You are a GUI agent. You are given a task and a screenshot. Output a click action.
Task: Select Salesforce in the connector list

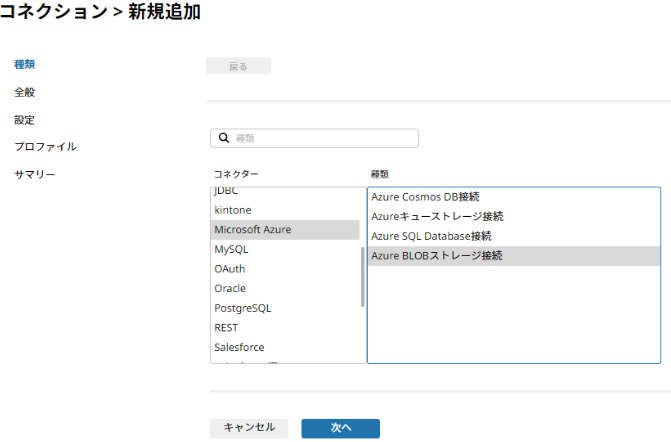[x=285, y=347]
